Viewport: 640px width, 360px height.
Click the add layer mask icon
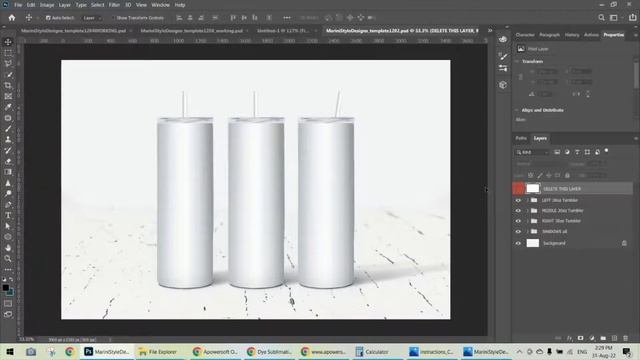(x=580, y=338)
